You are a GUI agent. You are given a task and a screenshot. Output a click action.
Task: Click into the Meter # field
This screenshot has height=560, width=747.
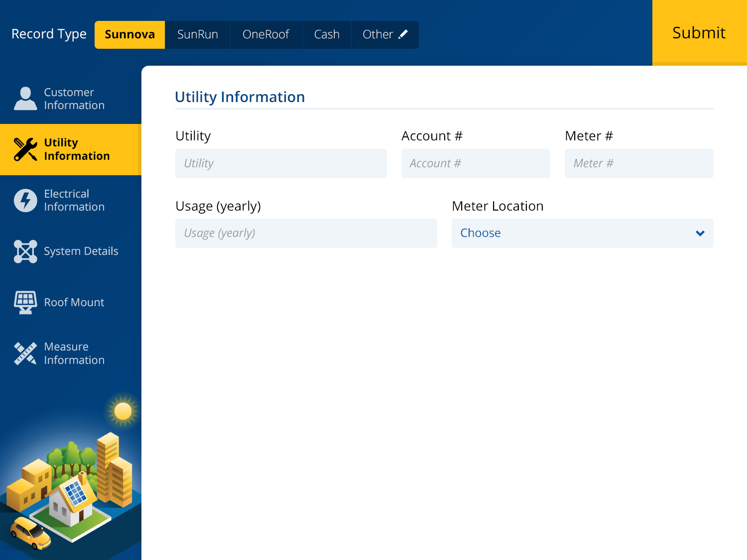[x=639, y=163]
